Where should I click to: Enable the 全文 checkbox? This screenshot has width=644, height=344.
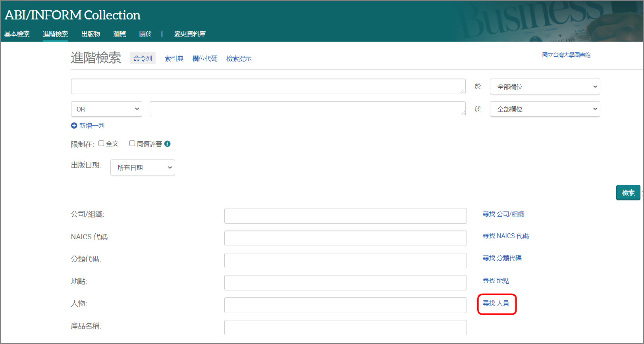(x=101, y=143)
